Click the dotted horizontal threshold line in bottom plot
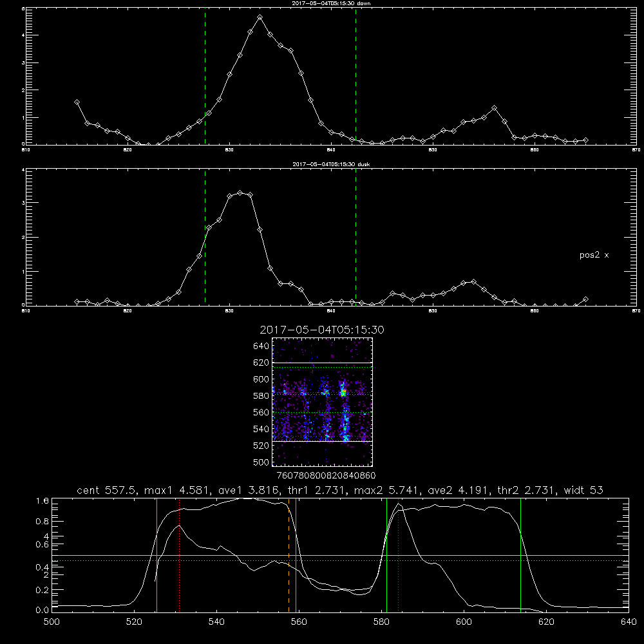This screenshot has width=644, height=644. pyautogui.click(x=340, y=561)
